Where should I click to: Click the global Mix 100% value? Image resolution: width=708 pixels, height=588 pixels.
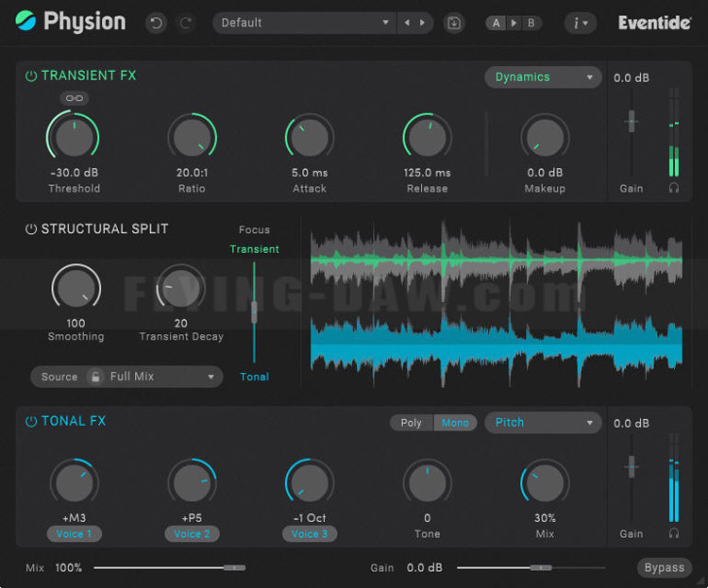pos(69,567)
